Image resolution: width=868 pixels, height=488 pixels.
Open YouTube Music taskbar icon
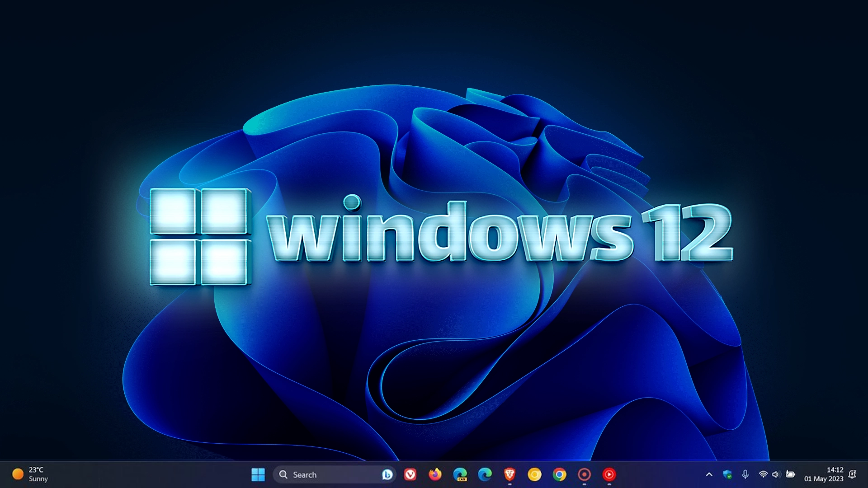pyautogui.click(x=609, y=474)
